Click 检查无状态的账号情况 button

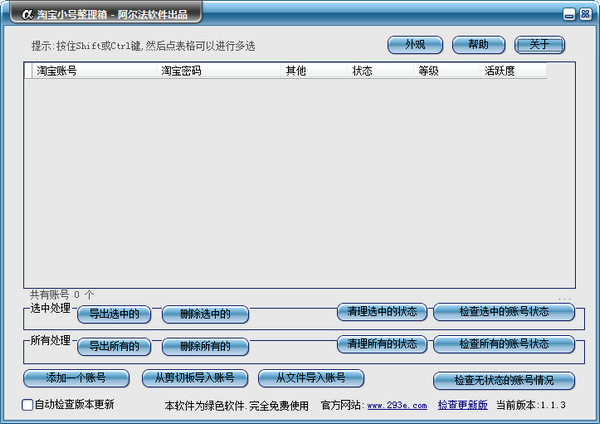504,380
